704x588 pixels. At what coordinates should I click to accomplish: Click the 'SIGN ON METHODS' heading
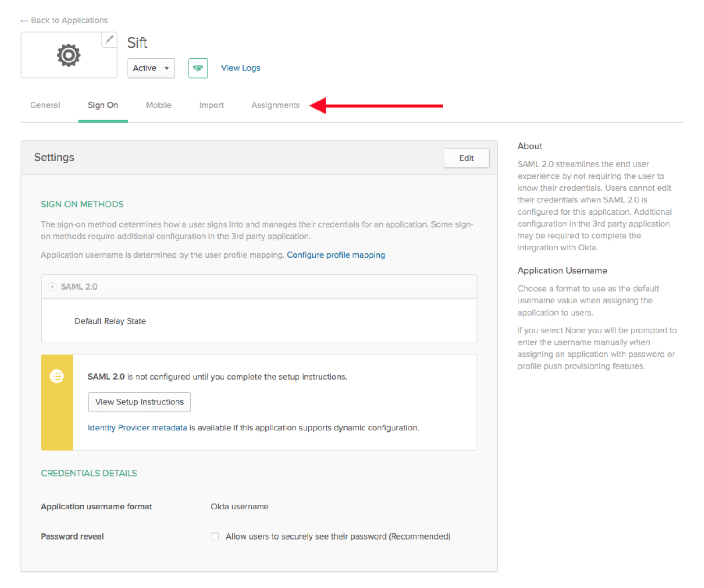click(82, 204)
